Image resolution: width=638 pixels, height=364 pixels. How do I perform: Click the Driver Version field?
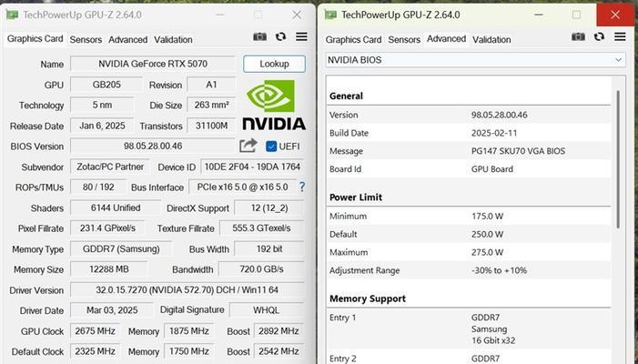187,290
